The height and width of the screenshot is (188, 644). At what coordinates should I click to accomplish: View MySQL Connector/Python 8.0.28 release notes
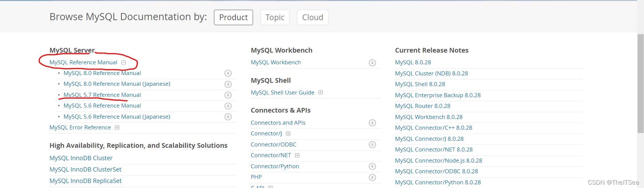click(x=438, y=182)
